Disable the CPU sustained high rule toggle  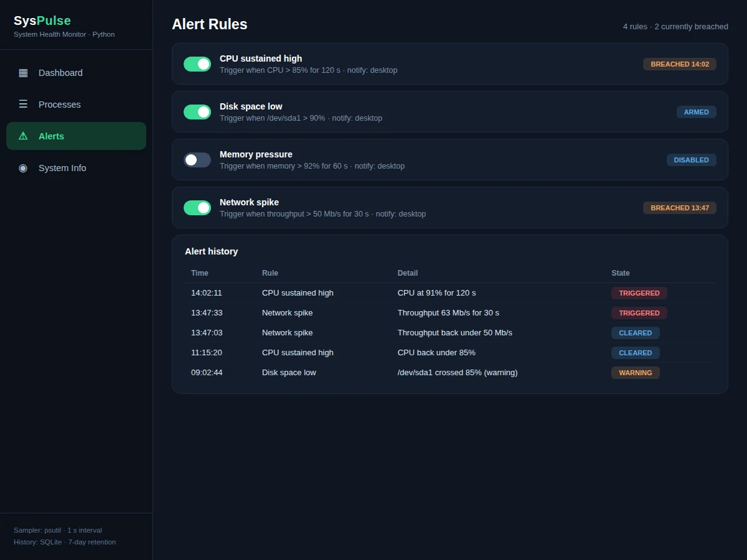[197, 64]
